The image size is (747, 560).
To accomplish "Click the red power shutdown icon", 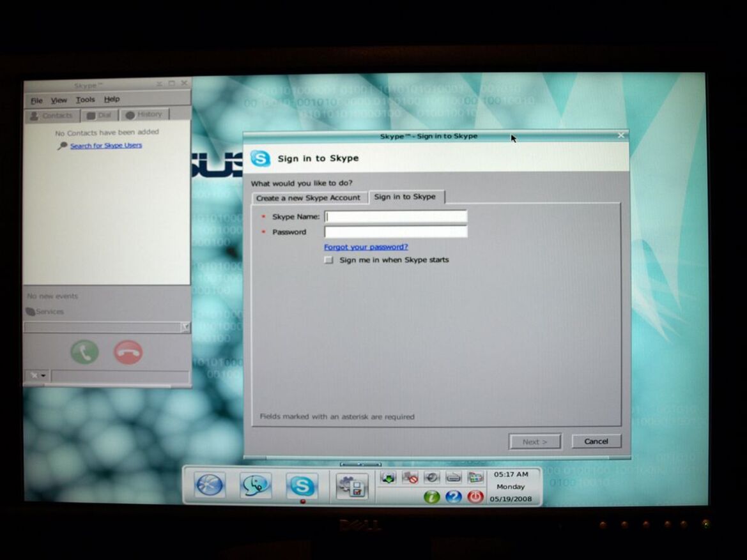I will (475, 497).
